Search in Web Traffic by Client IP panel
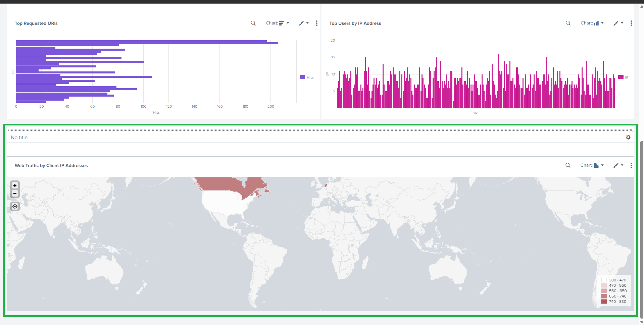This screenshot has width=644, height=325. point(568,165)
